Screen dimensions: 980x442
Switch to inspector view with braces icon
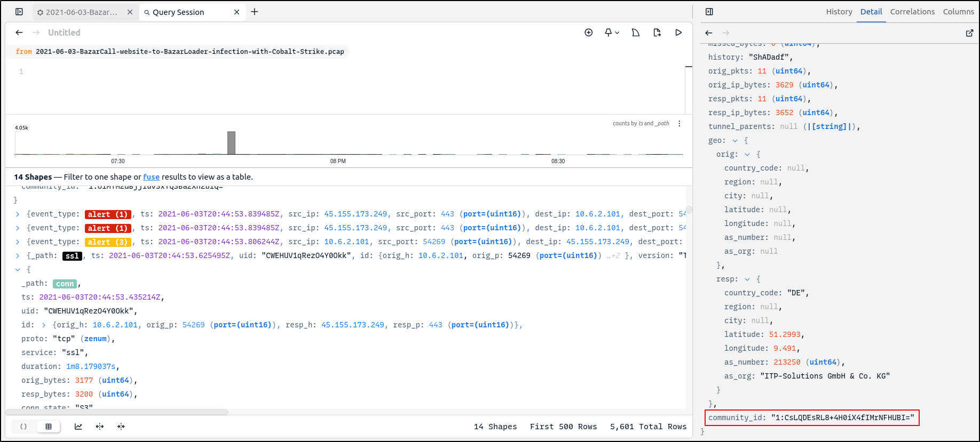(x=23, y=427)
